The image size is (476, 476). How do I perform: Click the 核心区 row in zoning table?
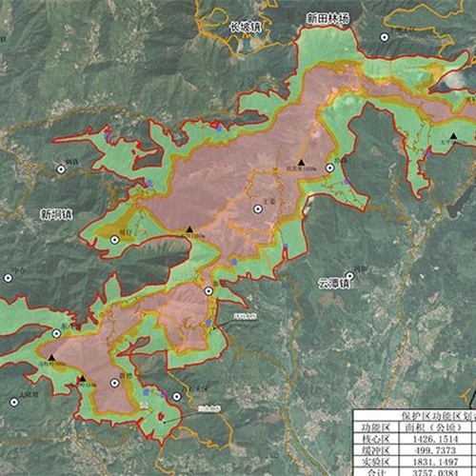pyautogui.click(x=415, y=439)
